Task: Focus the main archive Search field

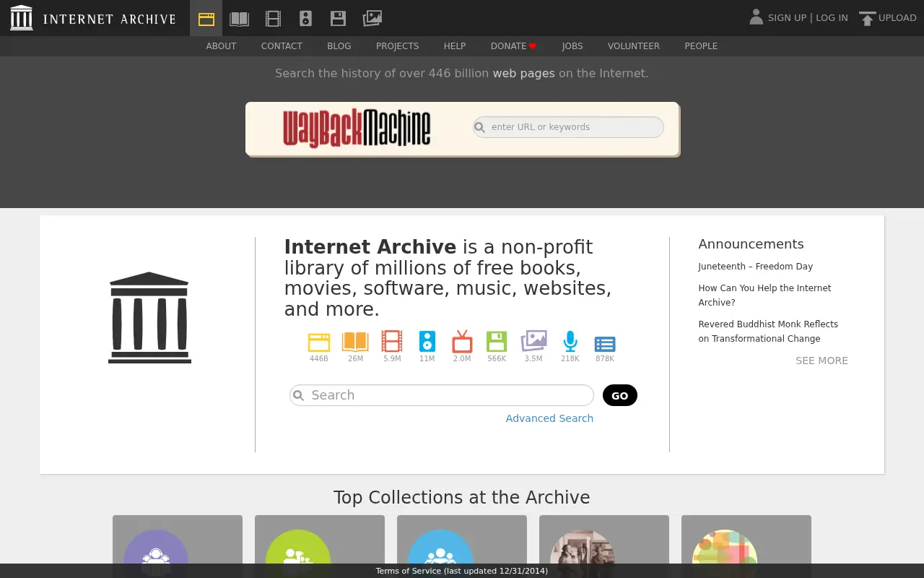Action: pyautogui.click(x=442, y=395)
